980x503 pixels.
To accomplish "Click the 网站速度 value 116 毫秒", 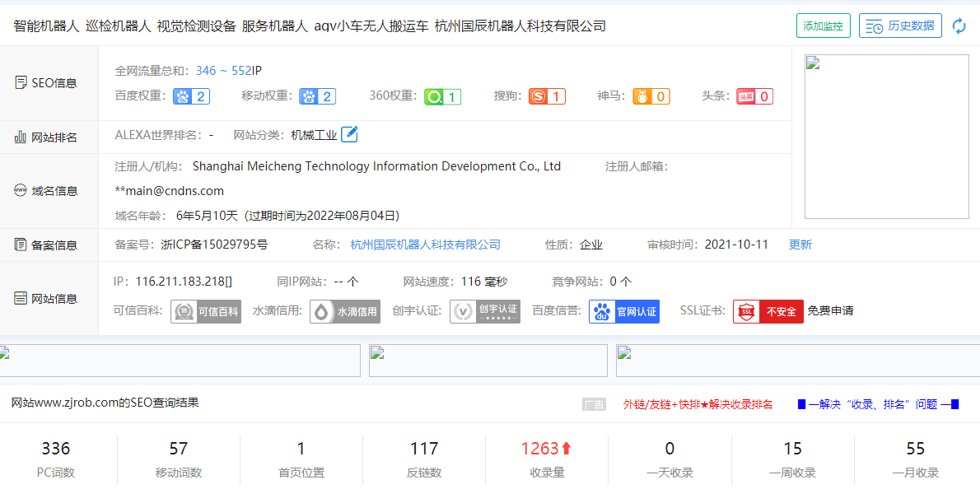I will coord(484,282).
